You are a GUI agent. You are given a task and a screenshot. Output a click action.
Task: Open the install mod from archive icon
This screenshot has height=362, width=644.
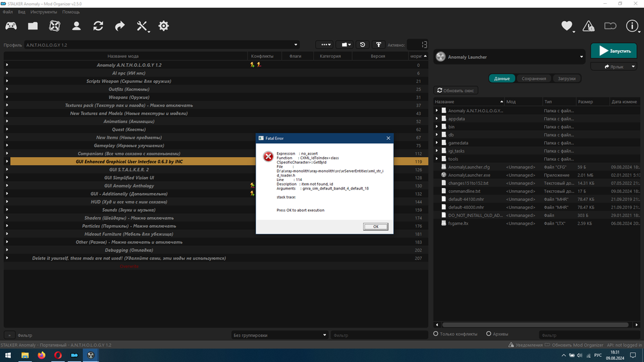pyautogui.click(x=33, y=26)
